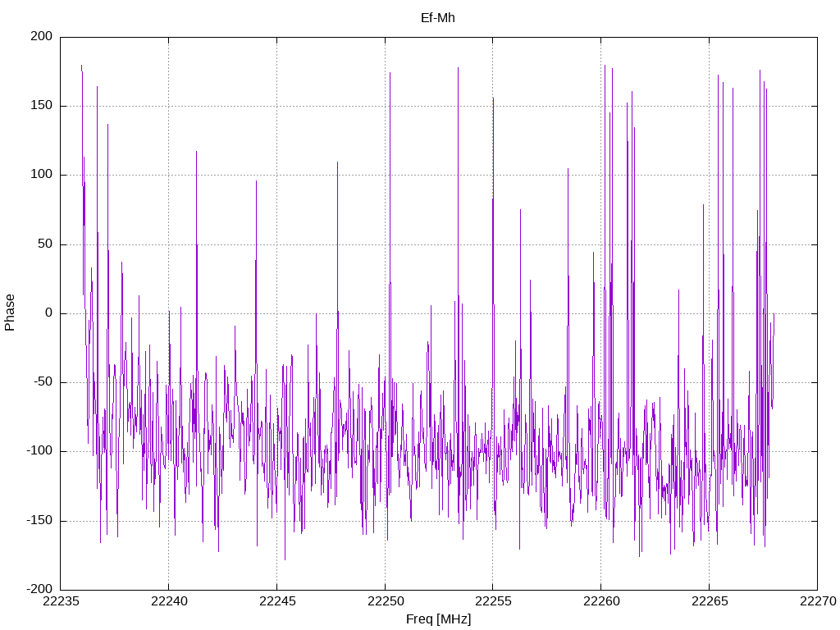Click the 'Phase' y-axis label
This screenshot has width=840, height=630.
coord(10,313)
